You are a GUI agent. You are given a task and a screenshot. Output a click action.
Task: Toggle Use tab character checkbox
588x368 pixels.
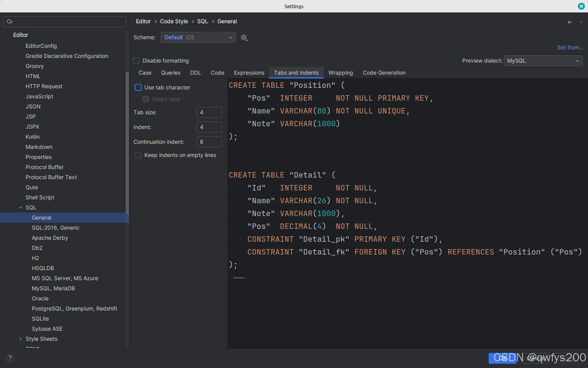(138, 87)
